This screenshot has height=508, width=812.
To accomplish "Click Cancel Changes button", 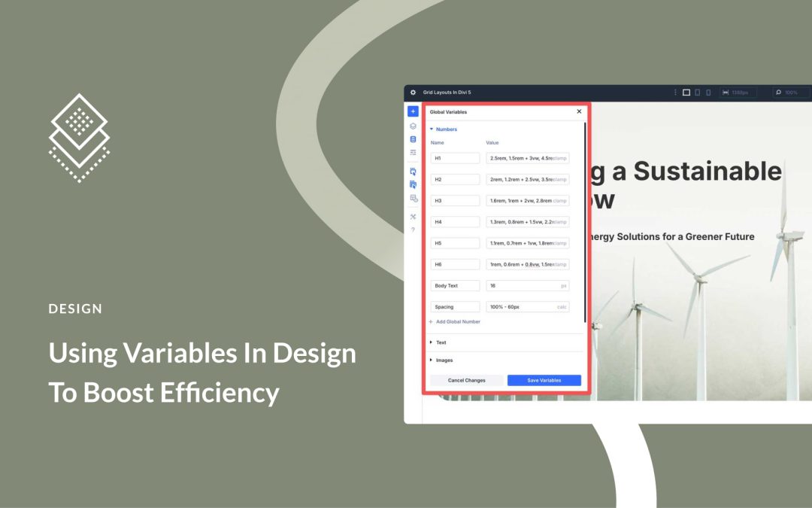I will [467, 380].
